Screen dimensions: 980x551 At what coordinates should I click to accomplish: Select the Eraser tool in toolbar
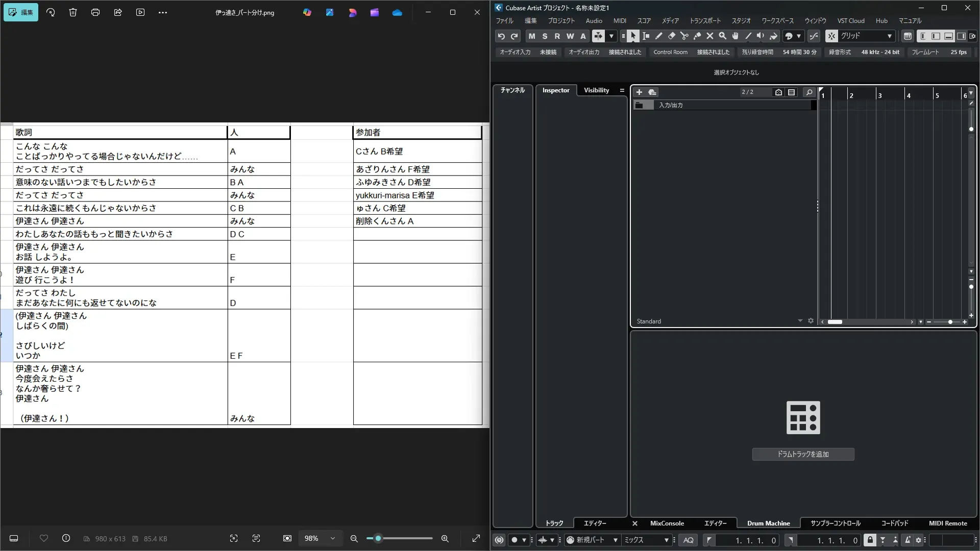point(671,36)
